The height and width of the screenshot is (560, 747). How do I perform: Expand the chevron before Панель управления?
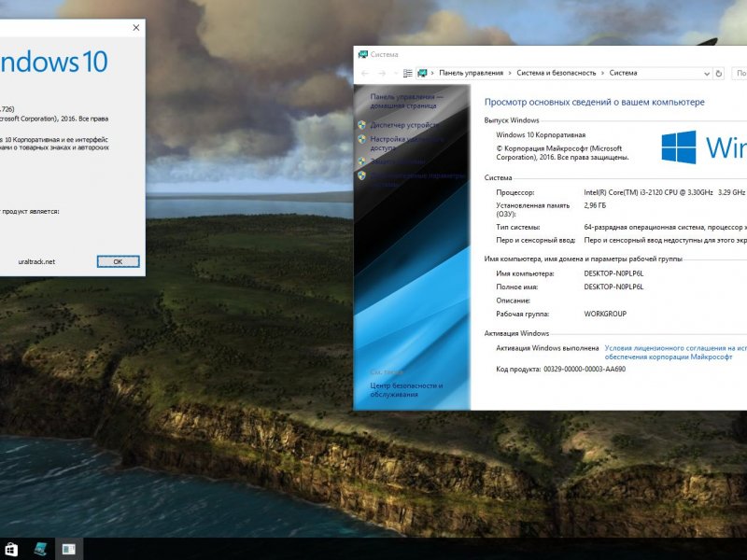tap(432, 74)
